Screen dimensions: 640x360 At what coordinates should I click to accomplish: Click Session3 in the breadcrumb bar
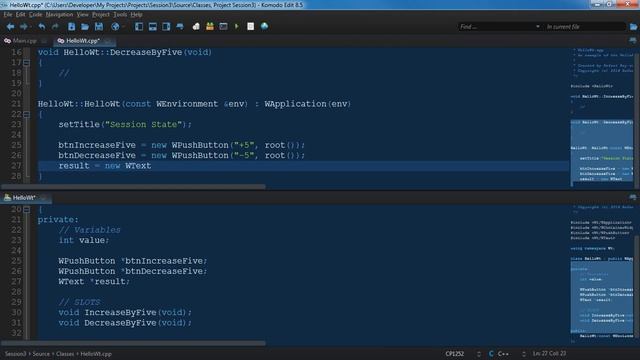click(16, 354)
